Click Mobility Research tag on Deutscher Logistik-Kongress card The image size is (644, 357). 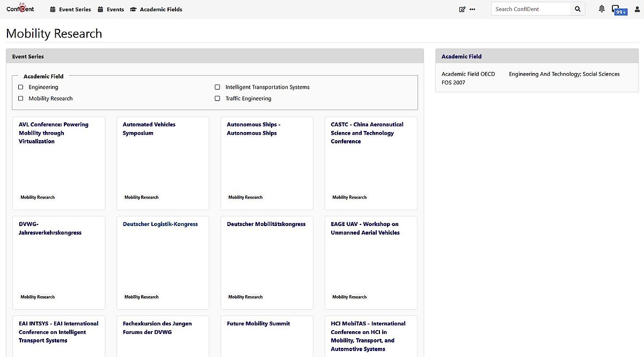tap(142, 297)
